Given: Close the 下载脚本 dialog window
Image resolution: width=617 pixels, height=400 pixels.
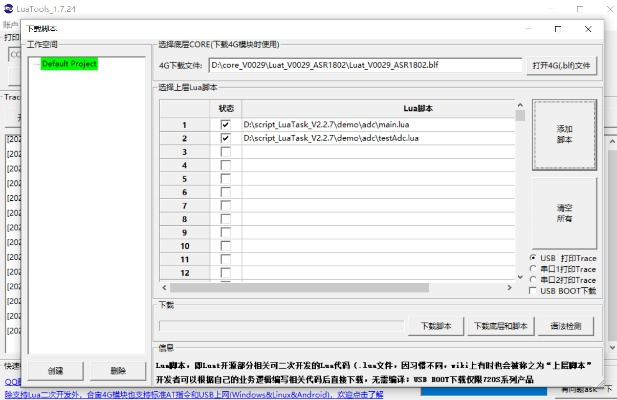Looking at the screenshot, I should click(x=588, y=29).
